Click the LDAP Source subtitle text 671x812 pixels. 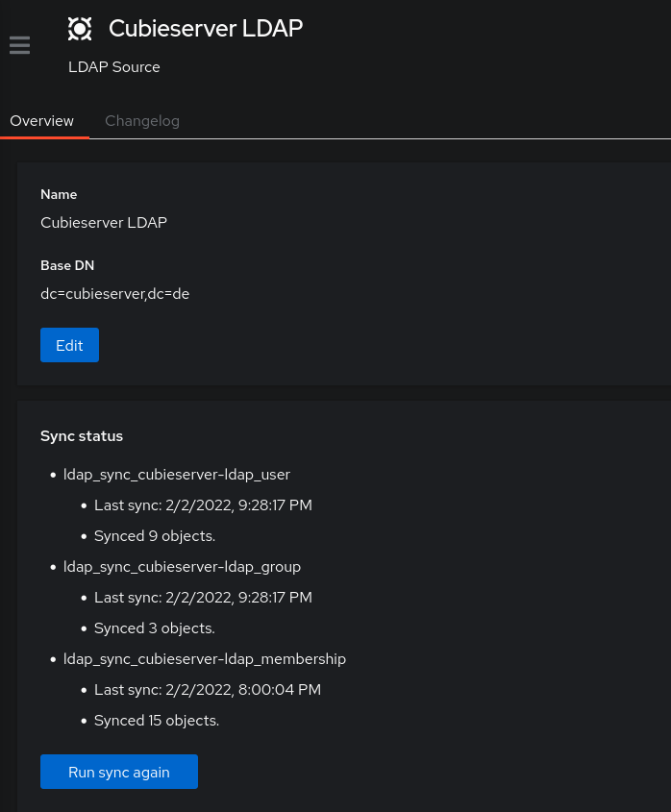tap(114, 67)
